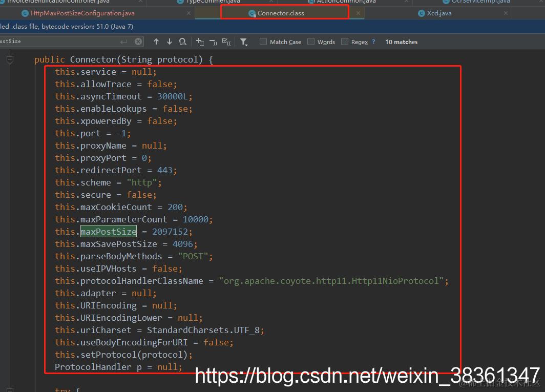545x392 pixels.
Task: Click the maxParameterCount field
Action: [124, 219]
